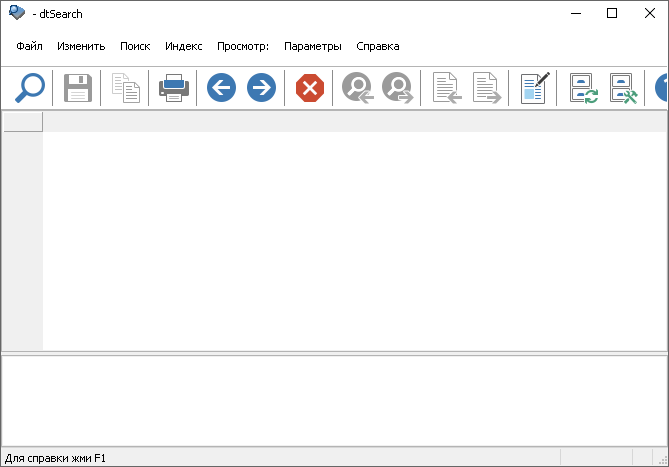
Task: Print using the printer icon
Action: tap(174, 88)
